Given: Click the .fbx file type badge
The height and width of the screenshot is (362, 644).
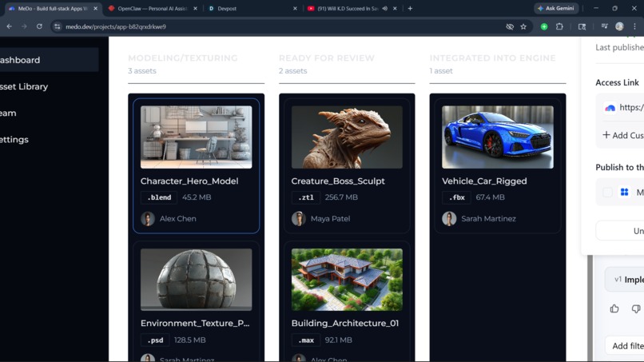Looking at the screenshot, I should tap(456, 197).
